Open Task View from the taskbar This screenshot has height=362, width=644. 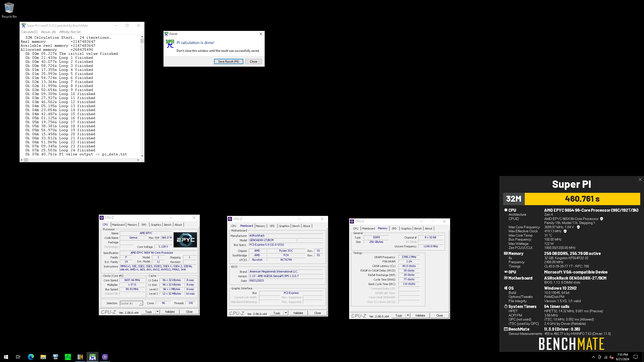pos(18,357)
